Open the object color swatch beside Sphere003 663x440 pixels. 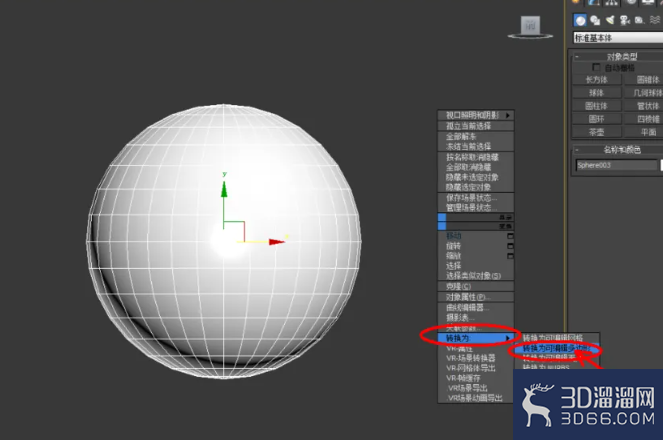click(661, 165)
